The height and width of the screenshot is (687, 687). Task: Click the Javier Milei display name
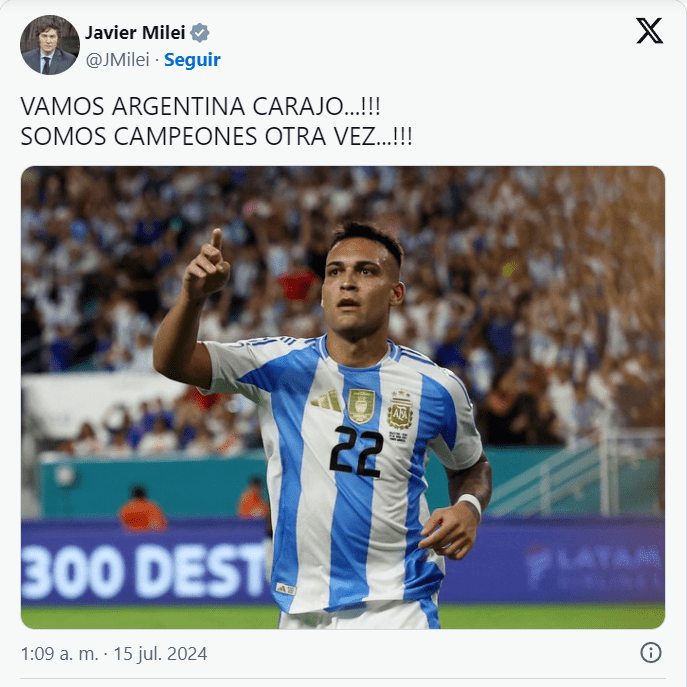(135, 33)
